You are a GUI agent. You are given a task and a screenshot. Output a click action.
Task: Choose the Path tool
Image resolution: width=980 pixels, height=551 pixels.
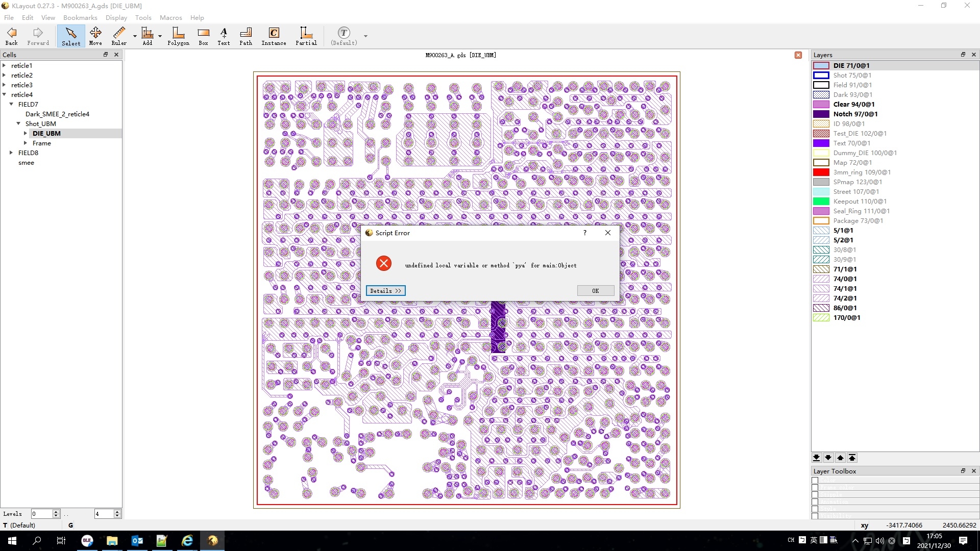point(246,36)
